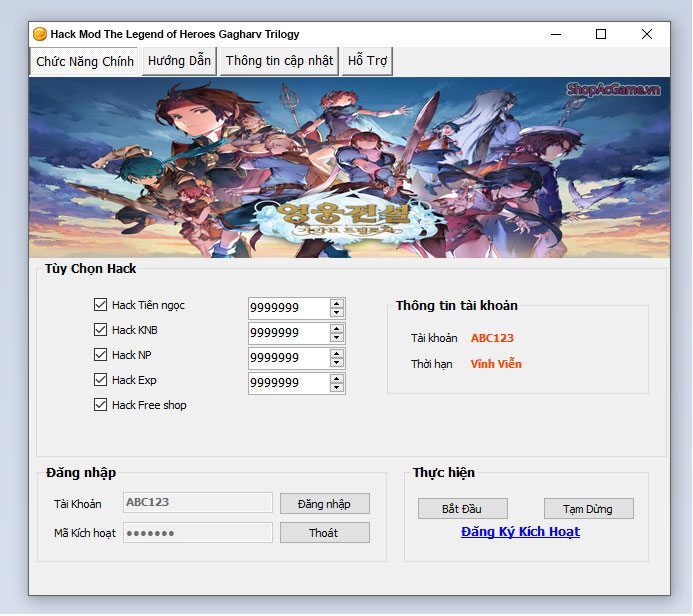Click the Vĩnh Viễn expiry text
The image size is (693, 616).
pos(496,364)
